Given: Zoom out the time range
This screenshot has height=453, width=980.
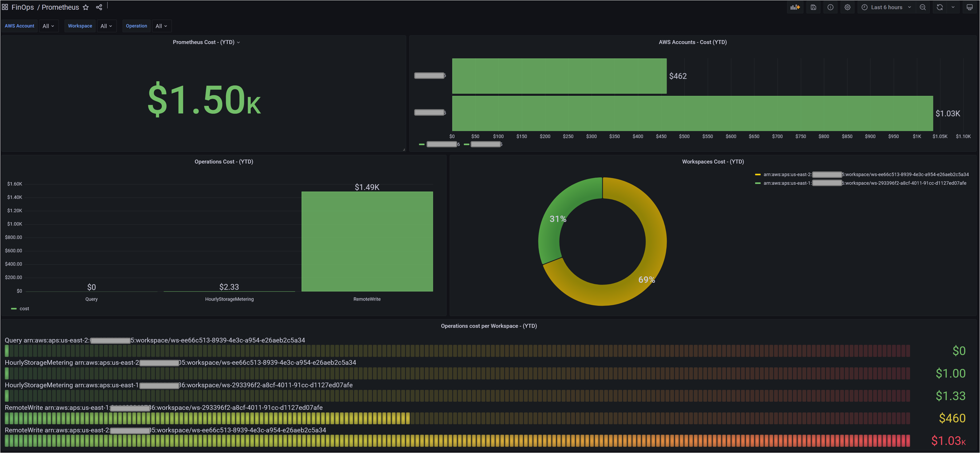Looking at the screenshot, I should [923, 7].
